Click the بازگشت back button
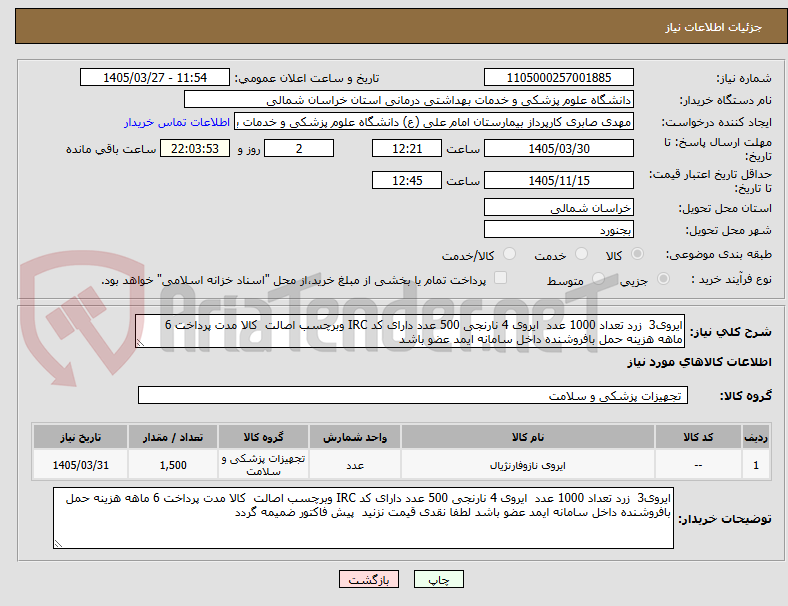The width and height of the screenshot is (788, 606). point(369,579)
